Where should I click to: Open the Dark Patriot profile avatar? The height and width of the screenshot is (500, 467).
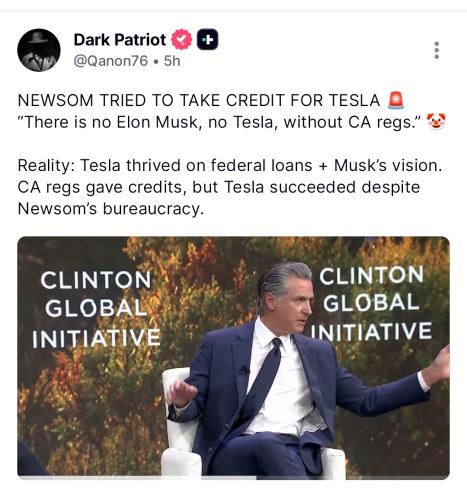[x=39, y=50]
